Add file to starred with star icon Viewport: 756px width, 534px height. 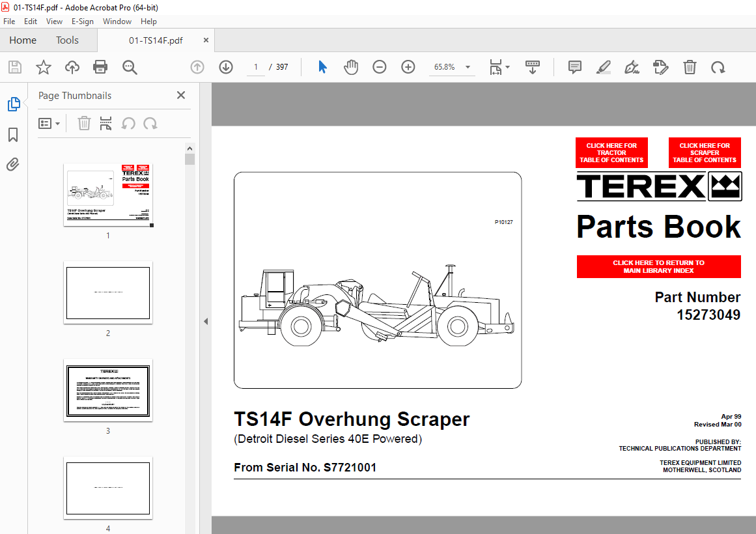coord(44,67)
